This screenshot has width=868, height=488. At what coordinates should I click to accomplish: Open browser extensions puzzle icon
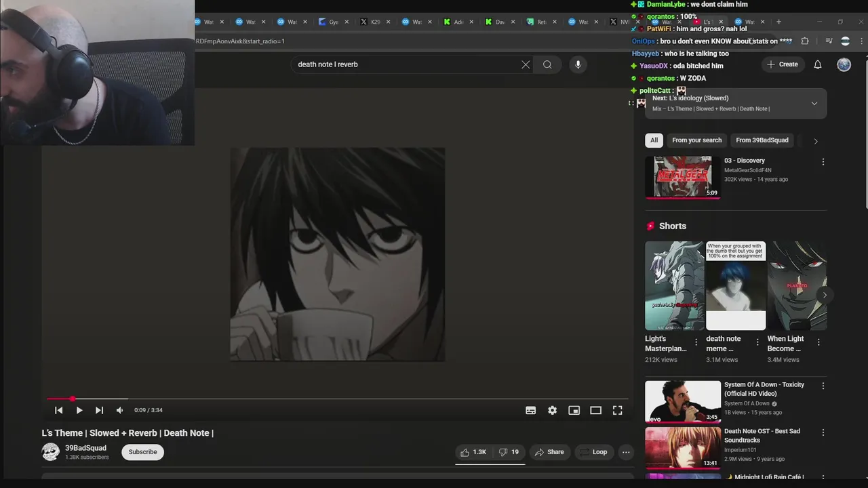[x=805, y=41]
